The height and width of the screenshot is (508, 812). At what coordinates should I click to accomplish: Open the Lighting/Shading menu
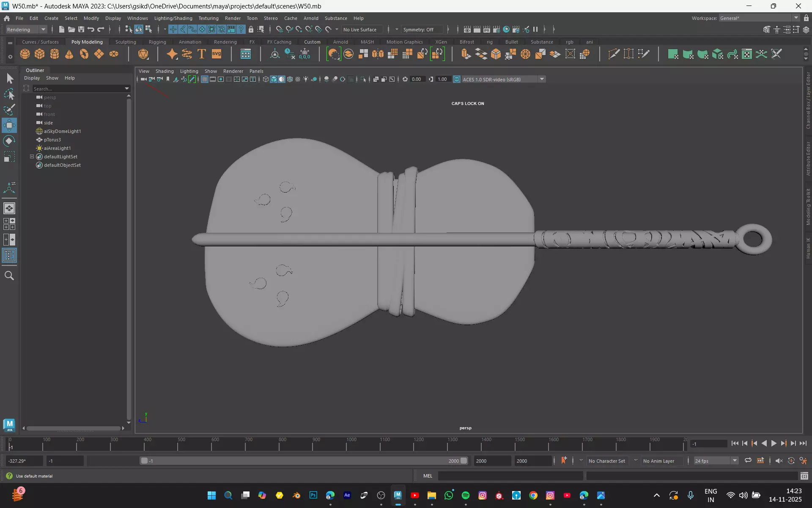click(x=173, y=18)
